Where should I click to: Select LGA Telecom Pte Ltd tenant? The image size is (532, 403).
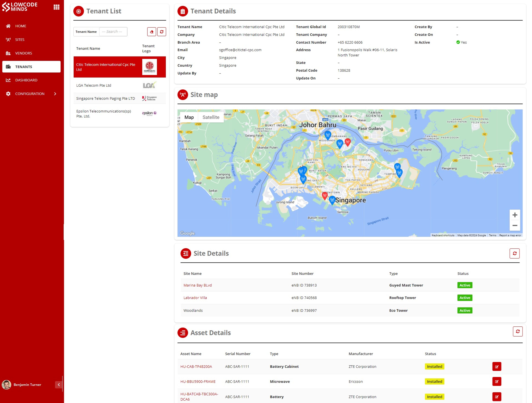click(120, 85)
